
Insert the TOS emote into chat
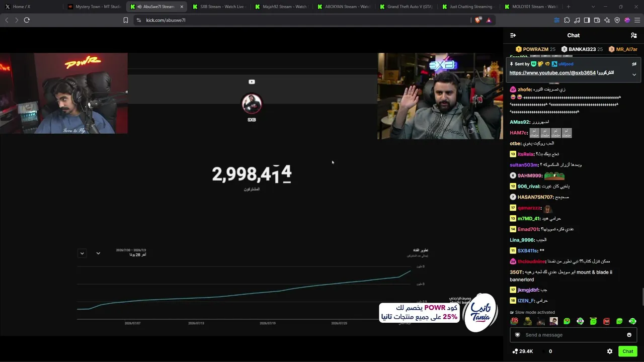click(x=514, y=321)
